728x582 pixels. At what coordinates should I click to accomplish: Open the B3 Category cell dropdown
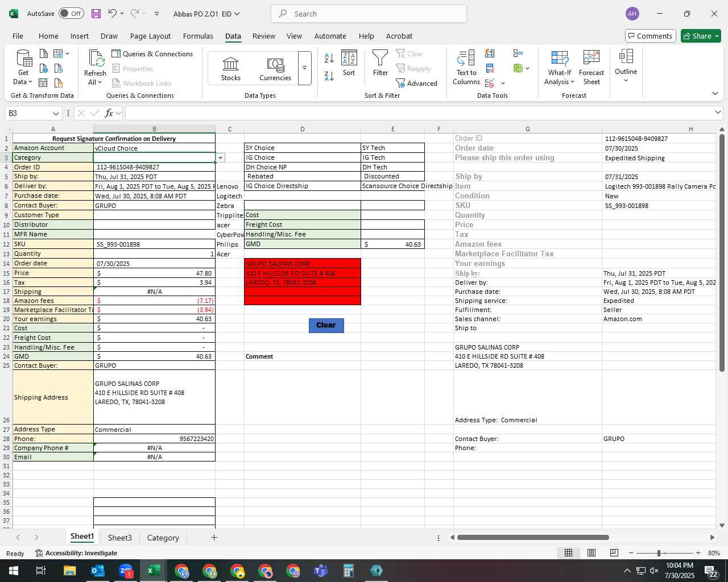tap(220, 157)
